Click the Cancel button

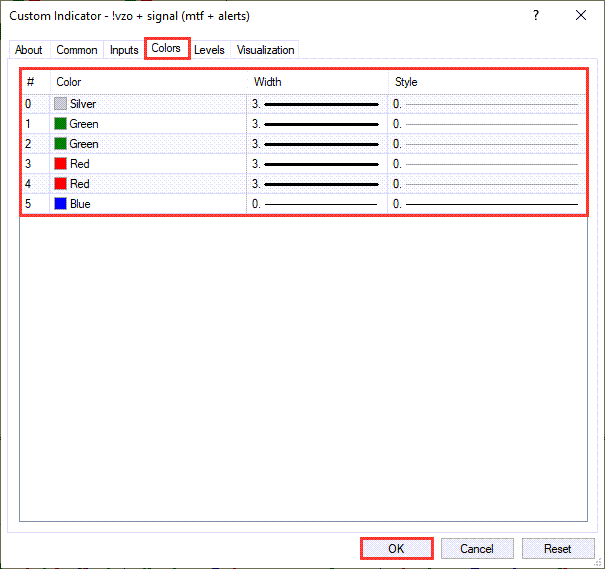click(x=477, y=548)
